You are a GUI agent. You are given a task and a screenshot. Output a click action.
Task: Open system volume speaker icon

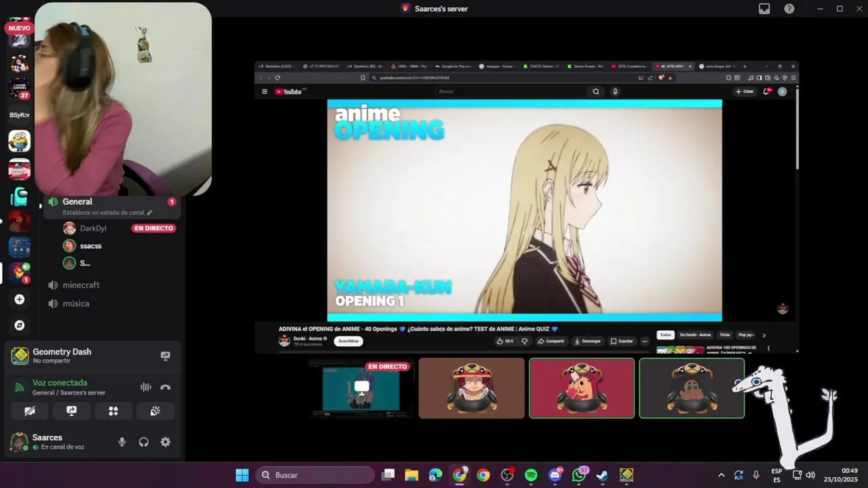810,475
